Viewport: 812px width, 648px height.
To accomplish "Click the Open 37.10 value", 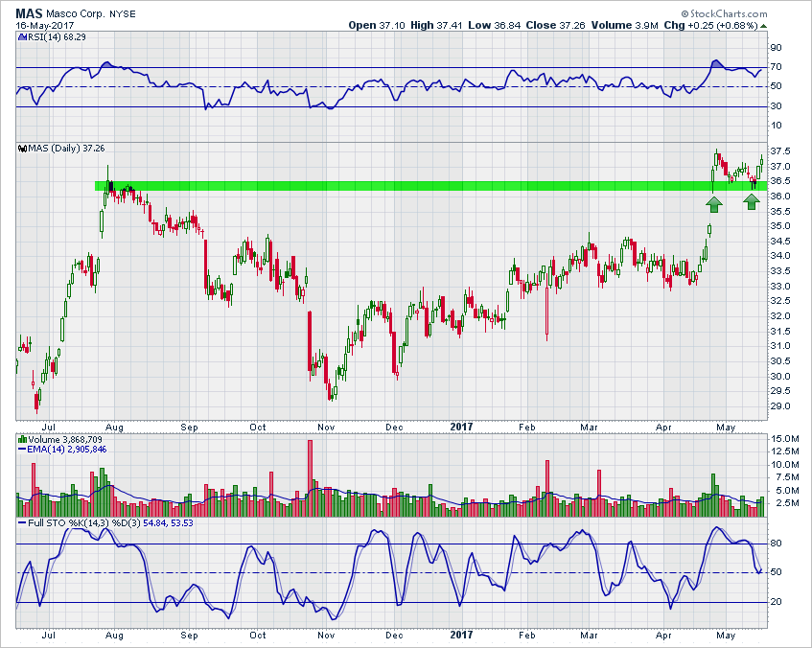I will pyautogui.click(x=377, y=25).
